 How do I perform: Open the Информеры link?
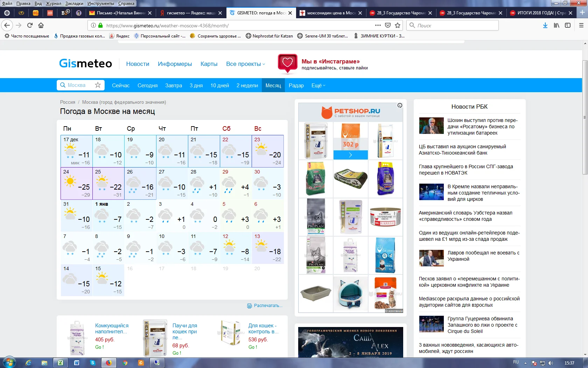175,64
